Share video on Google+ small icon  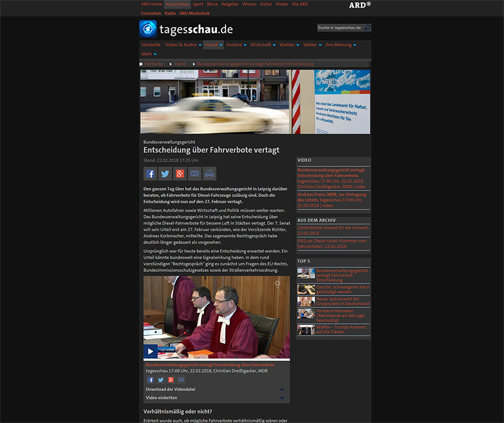171,380
